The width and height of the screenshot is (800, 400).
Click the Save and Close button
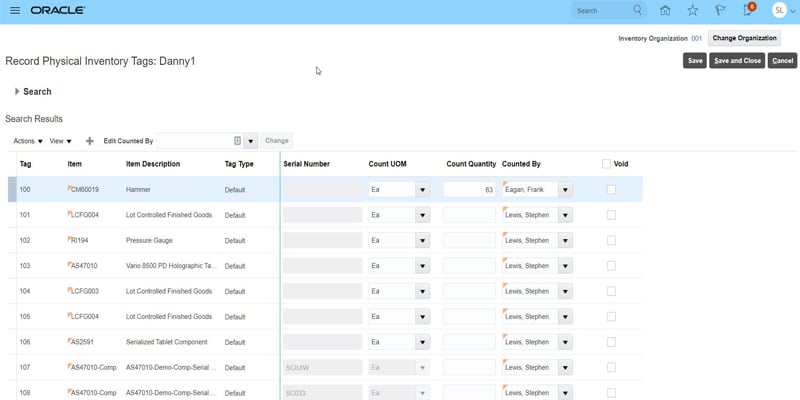[738, 61]
